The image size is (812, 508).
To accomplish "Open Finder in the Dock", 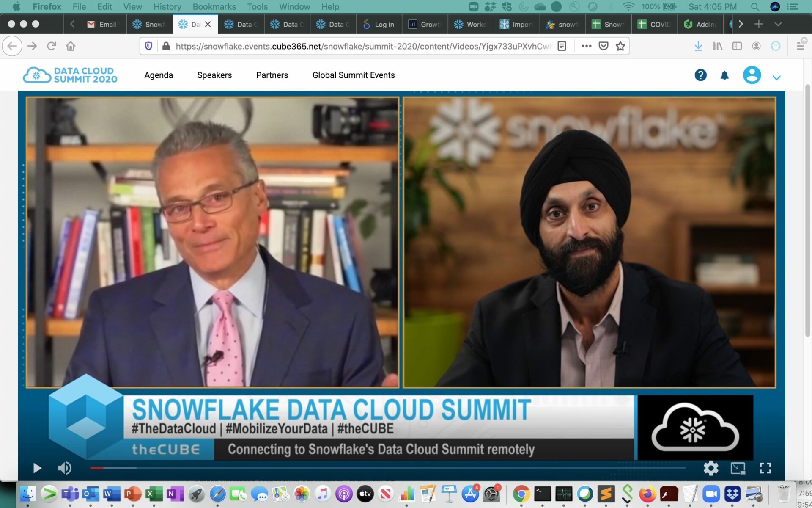I will [x=28, y=494].
